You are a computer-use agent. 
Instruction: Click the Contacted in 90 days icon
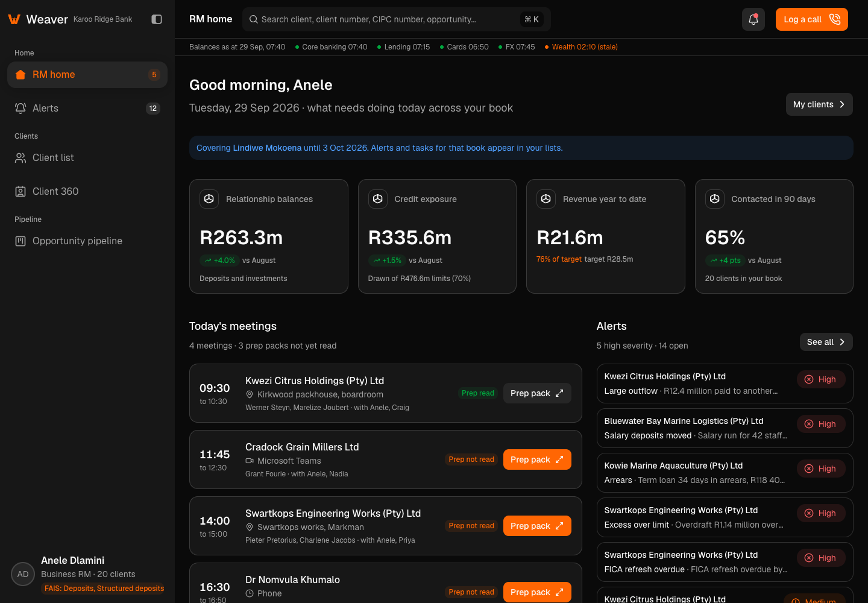715,199
